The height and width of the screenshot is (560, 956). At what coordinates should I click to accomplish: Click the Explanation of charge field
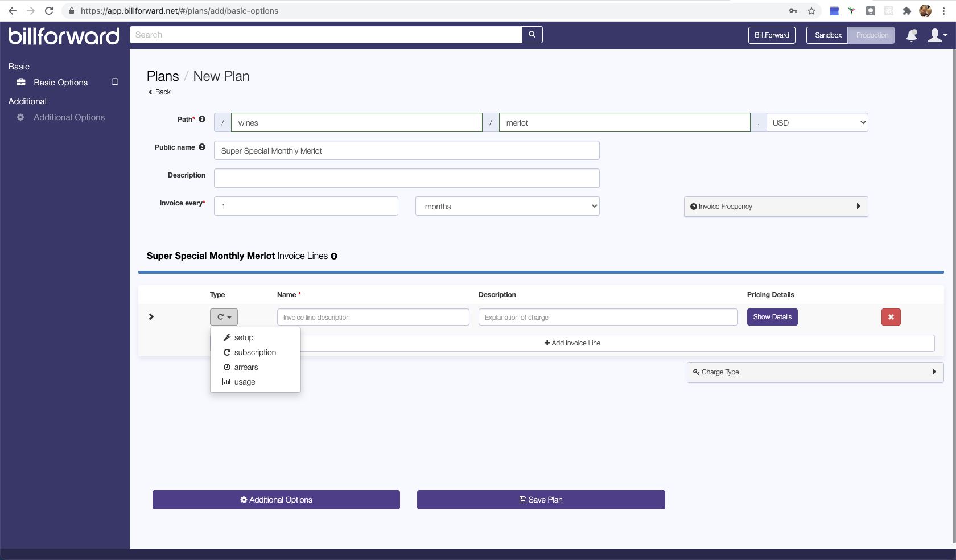tap(608, 317)
